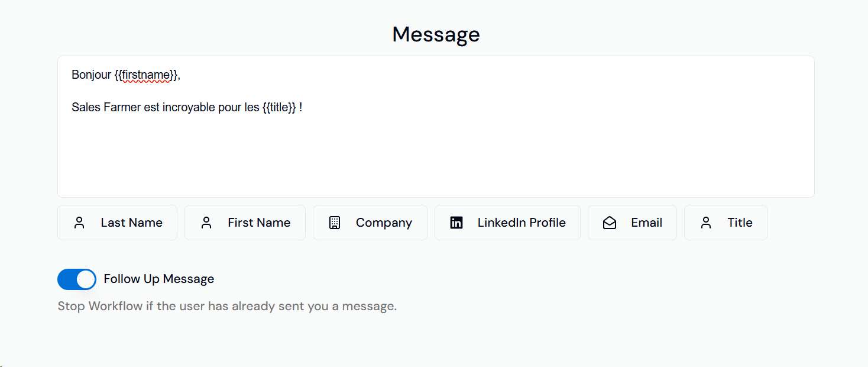Click the {{title}} placeholder in the message
Image resolution: width=868 pixels, height=367 pixels.
[278, 107]
